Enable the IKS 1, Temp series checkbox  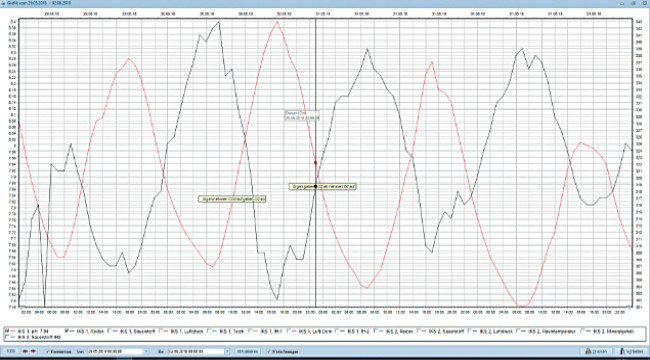pos(209,331)
